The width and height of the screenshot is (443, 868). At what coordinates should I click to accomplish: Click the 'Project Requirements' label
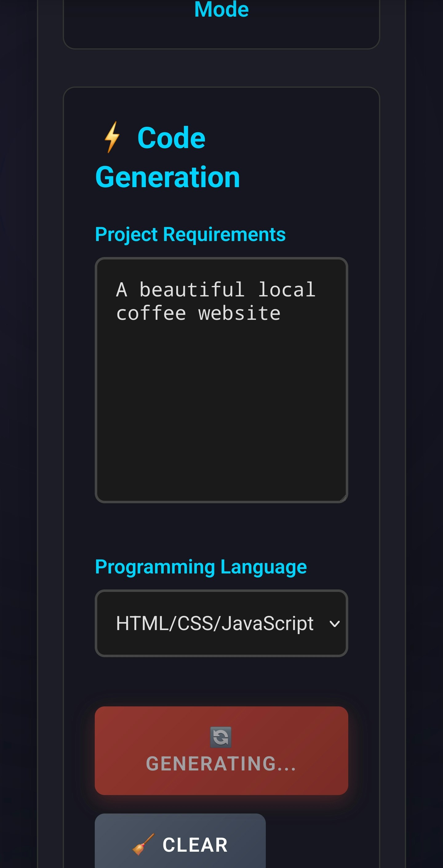tap(190, 235)
